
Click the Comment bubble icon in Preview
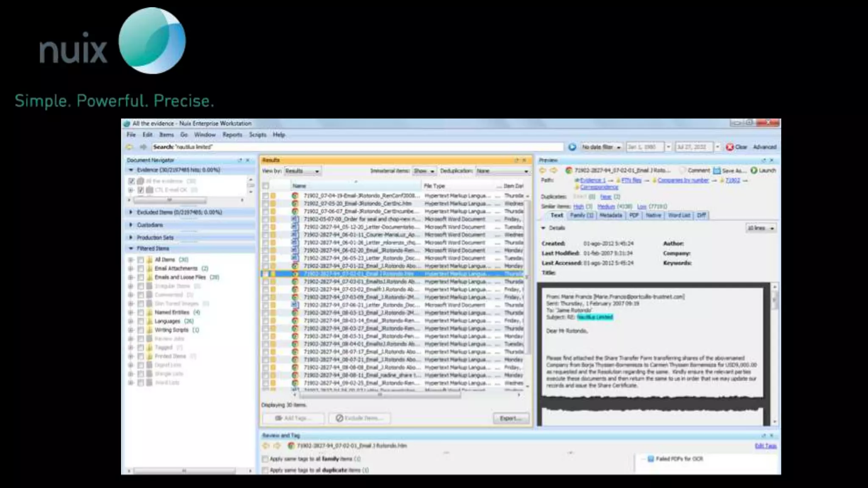point(682,170)
